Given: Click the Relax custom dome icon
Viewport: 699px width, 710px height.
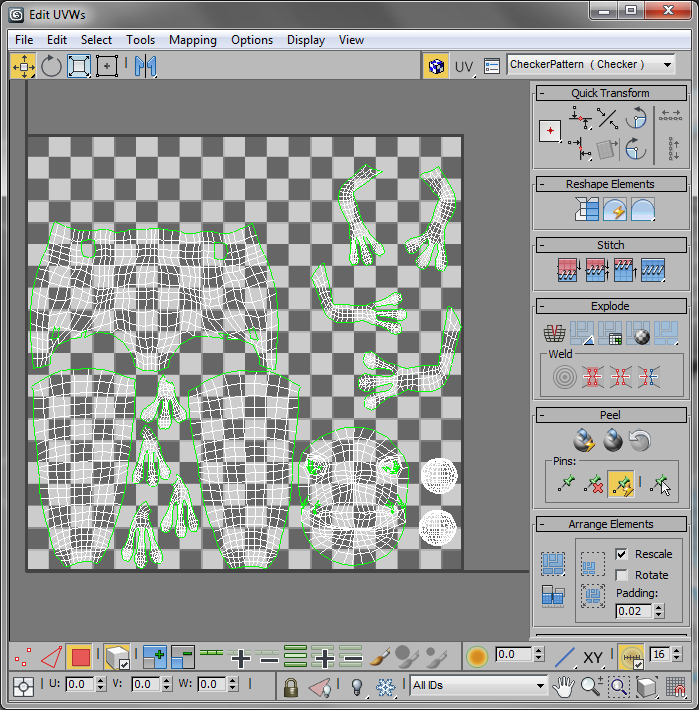Looking at the screenshot, I should click(x=642, y=209).
